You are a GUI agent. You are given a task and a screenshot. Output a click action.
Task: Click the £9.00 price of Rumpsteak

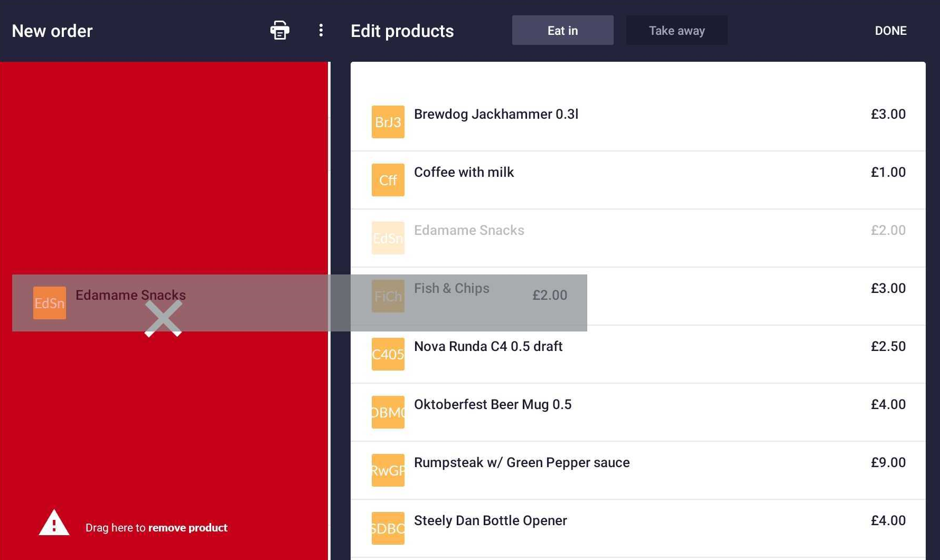(888, 462)
